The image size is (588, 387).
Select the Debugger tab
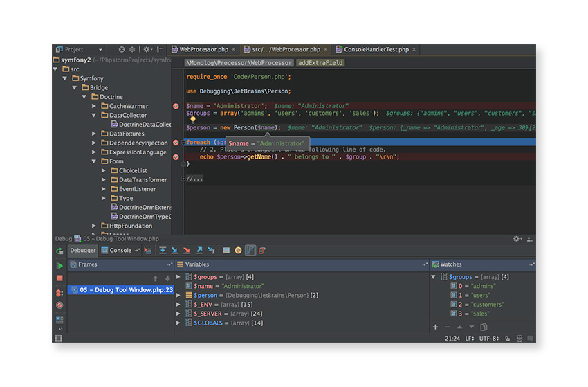[82, 251]
